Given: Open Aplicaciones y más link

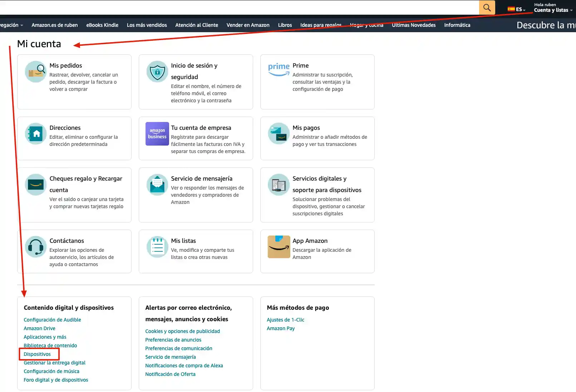Looking at the screenshot, I should 45,337.
